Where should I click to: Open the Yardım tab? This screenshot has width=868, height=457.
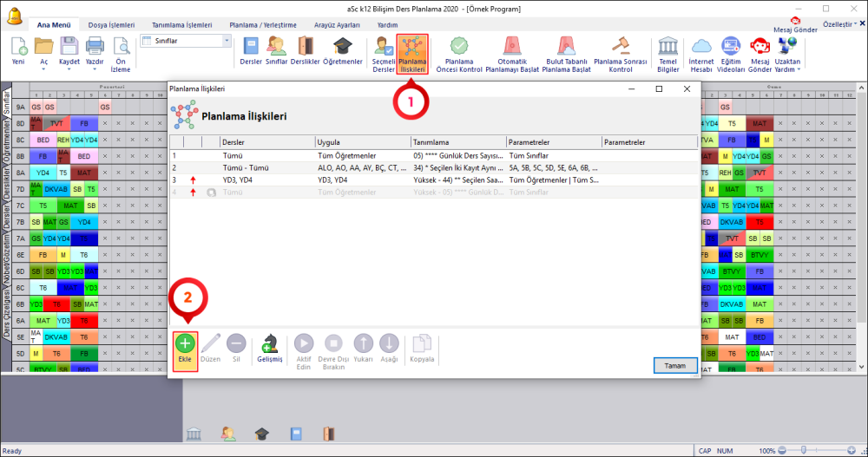tap(387, 25)
